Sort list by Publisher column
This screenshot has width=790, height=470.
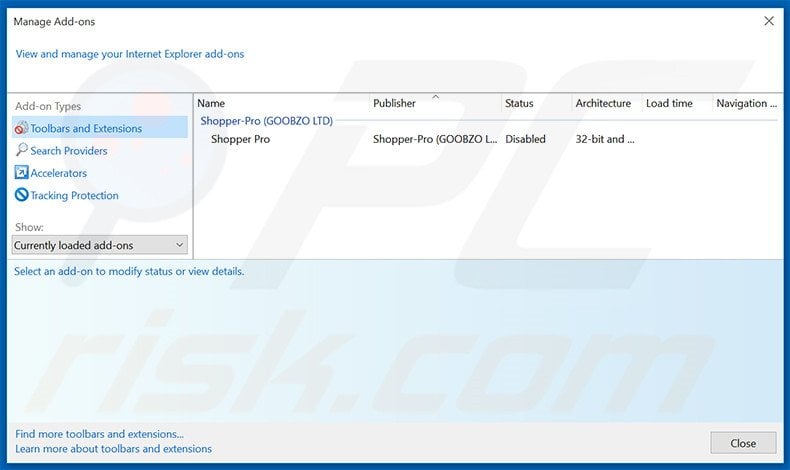tap(394, 103)
